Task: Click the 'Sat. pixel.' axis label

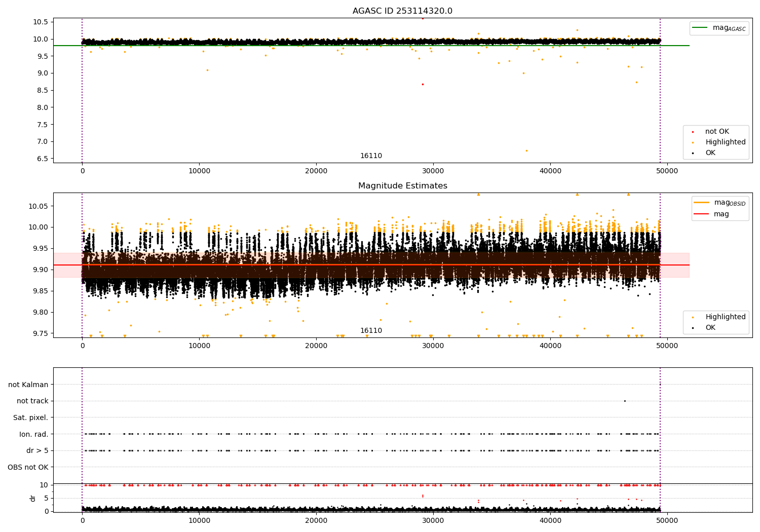Action: 30,418
